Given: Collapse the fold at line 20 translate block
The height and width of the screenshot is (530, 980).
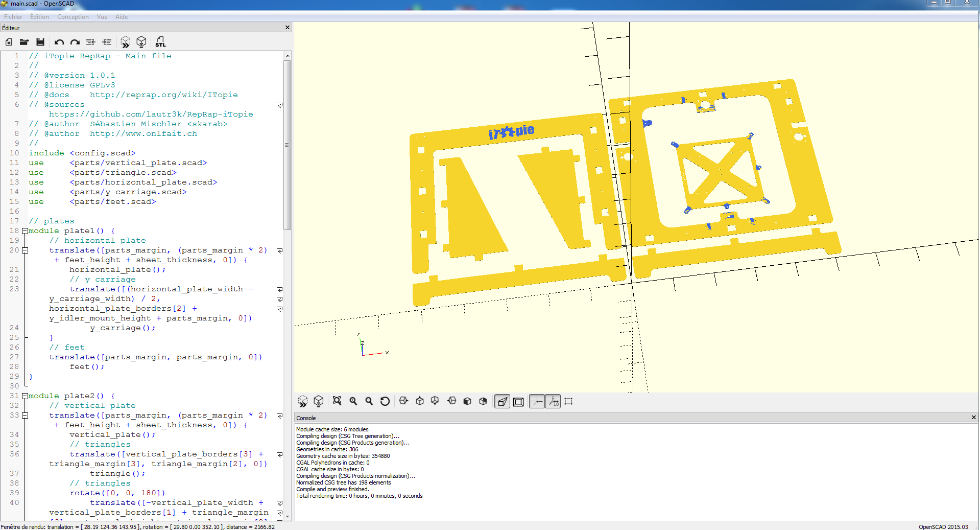Looking at the screenshot, I should [x=25, y=250].
